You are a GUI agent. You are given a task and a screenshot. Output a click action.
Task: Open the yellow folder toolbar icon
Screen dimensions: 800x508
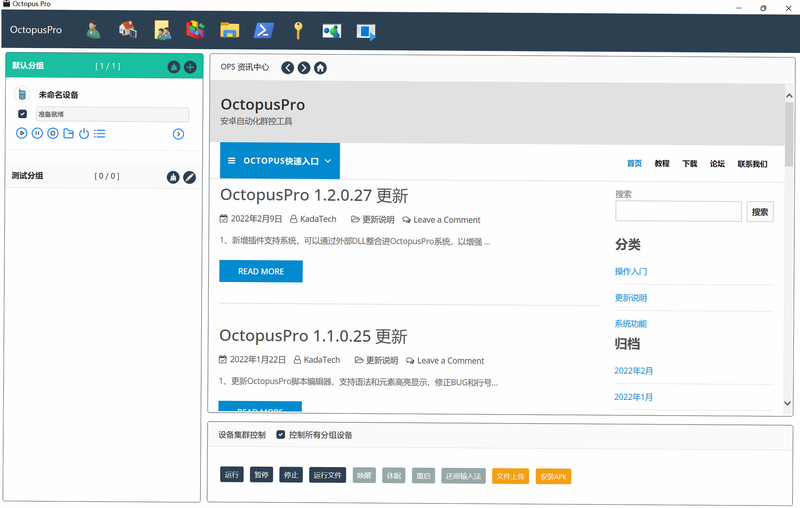point(230,30)
